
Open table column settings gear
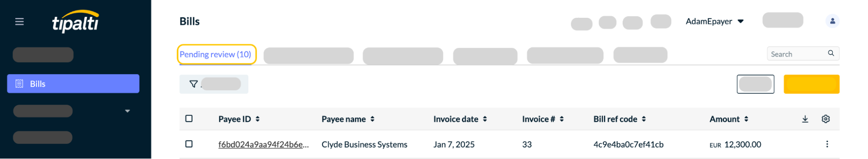click(825, 119)
